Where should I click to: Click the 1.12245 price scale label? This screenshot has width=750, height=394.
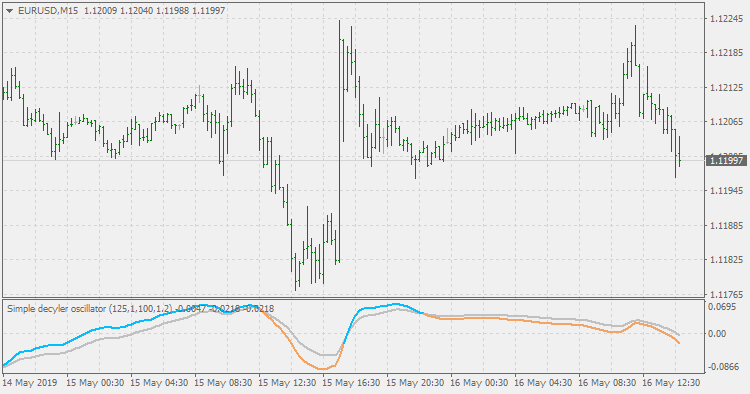(727, 19)
